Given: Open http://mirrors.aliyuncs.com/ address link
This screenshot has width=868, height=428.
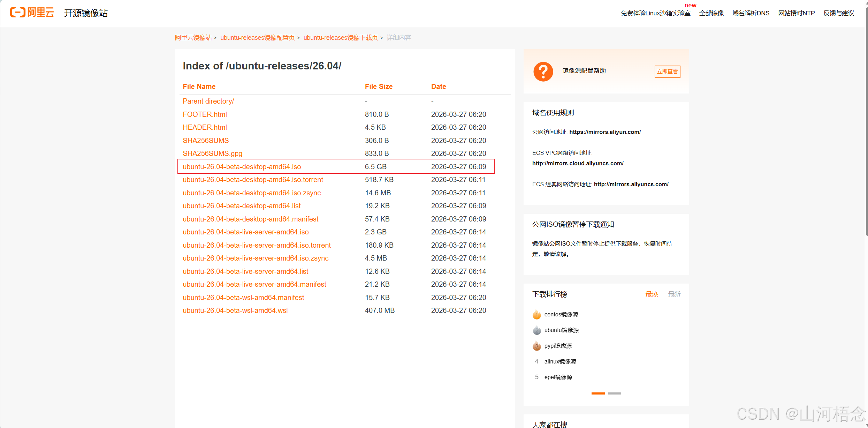Looking at the screenshot, I should [631, 184].
